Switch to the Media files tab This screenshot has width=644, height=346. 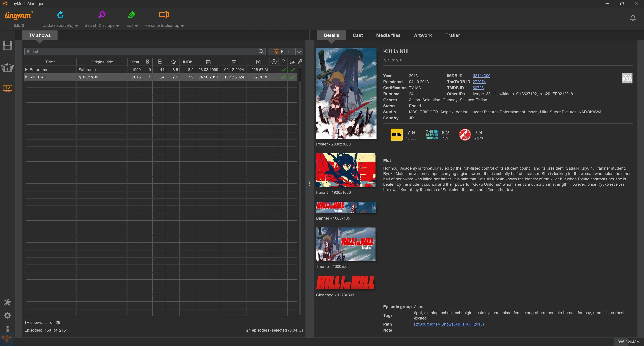click(x=388, y=35)
